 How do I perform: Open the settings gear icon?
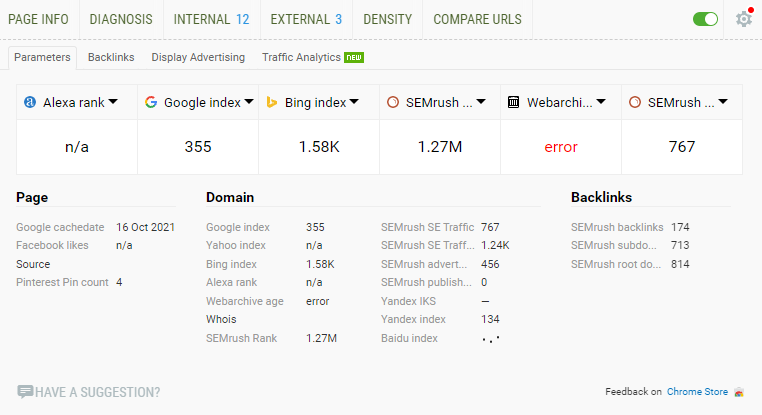(744, 19)
